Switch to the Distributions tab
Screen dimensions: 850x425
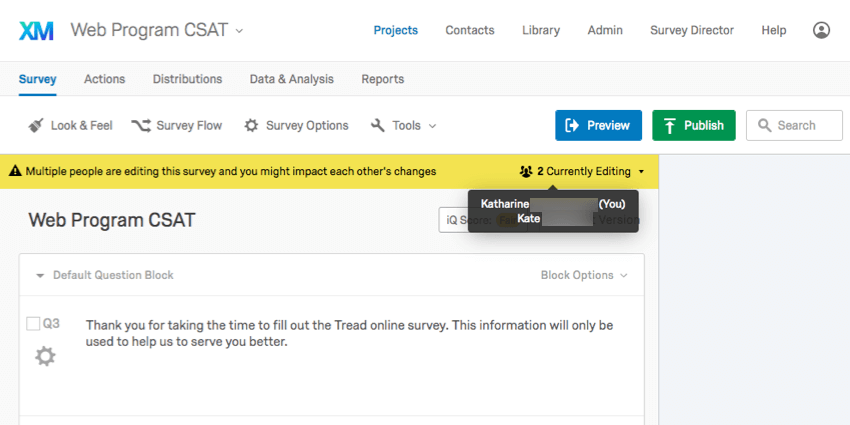click(x=188, y=79)
